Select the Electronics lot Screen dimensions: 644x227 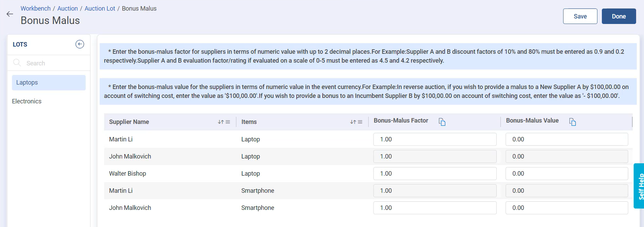(27, 101)
